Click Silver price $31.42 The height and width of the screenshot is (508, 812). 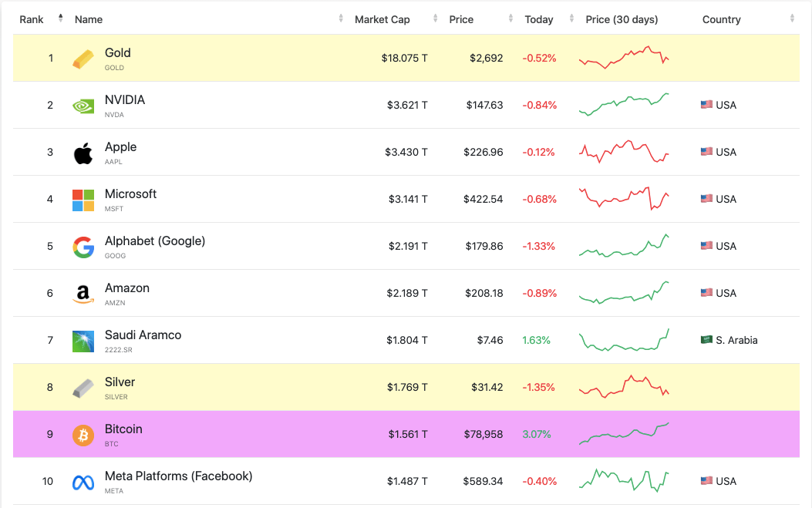pyautogui.click(x=487, y=387)
